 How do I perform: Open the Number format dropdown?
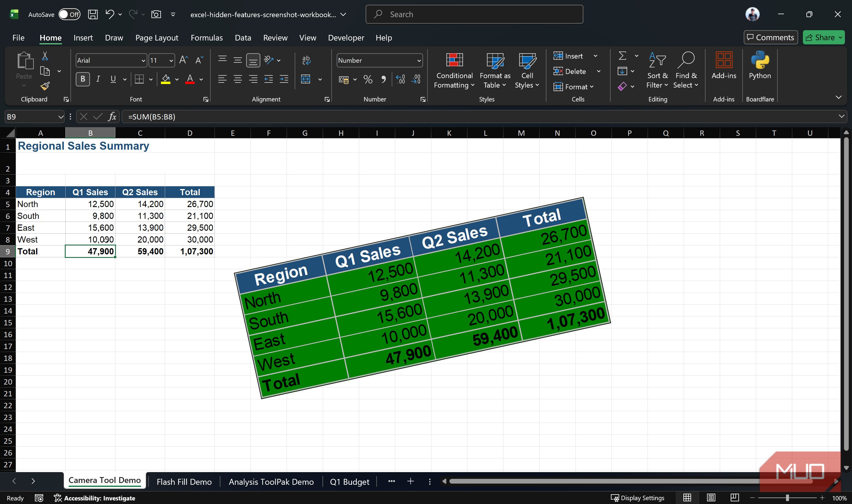tap(419, 60)
